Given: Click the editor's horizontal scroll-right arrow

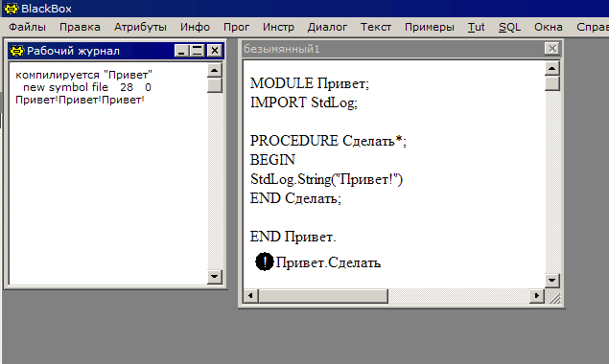Looking at the screenshot, I should 537,296.
